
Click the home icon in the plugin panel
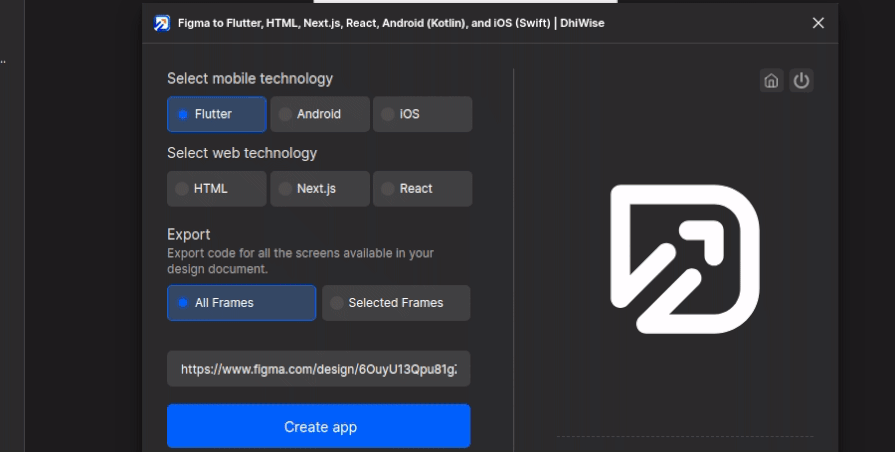point(771,81)
